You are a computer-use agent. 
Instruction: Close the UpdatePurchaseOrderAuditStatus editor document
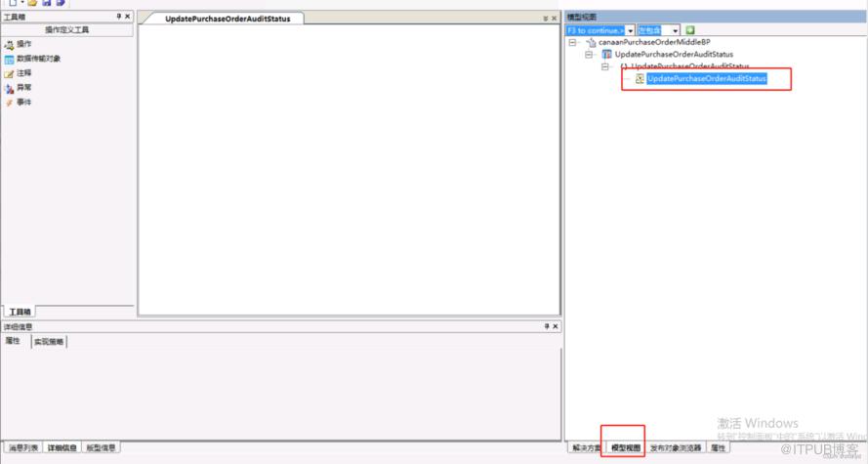tap(555, 19)
